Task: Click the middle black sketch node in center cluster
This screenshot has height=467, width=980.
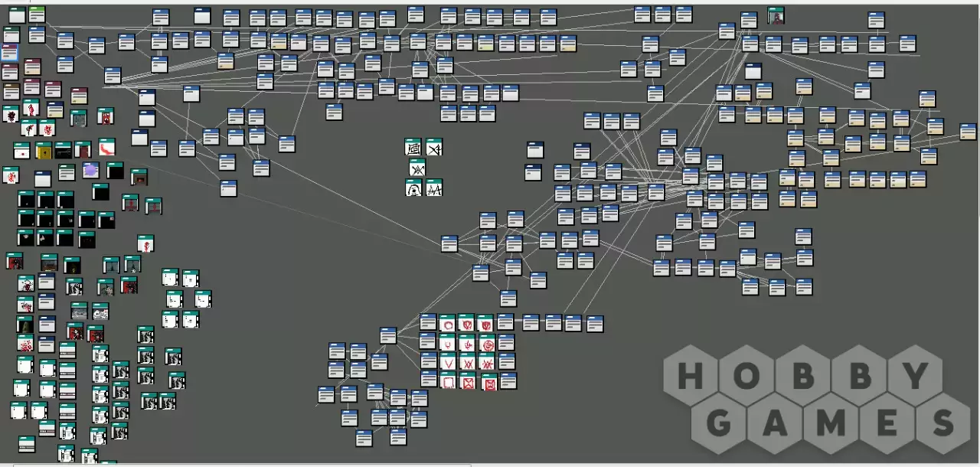Action: [x=417, y=168]
